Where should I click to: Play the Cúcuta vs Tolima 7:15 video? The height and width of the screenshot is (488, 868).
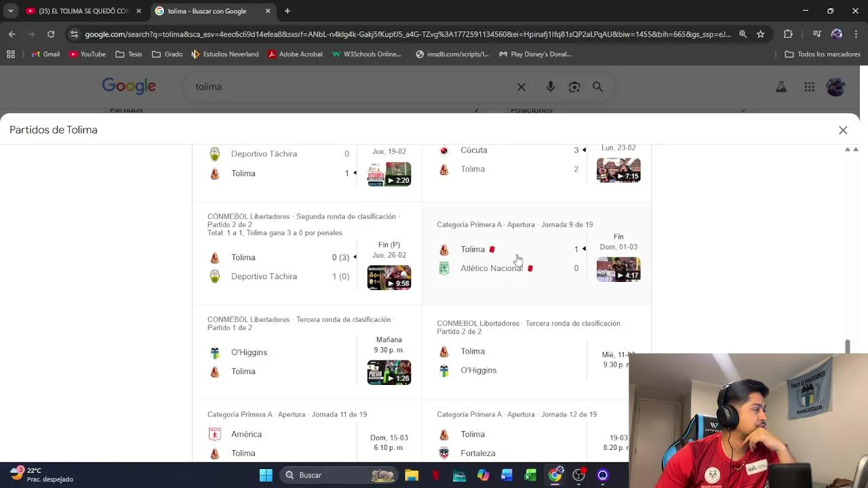[618, 170]
